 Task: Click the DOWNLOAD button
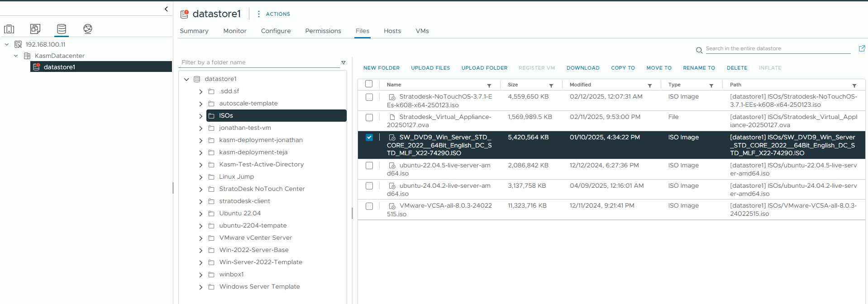pos(582,68)
